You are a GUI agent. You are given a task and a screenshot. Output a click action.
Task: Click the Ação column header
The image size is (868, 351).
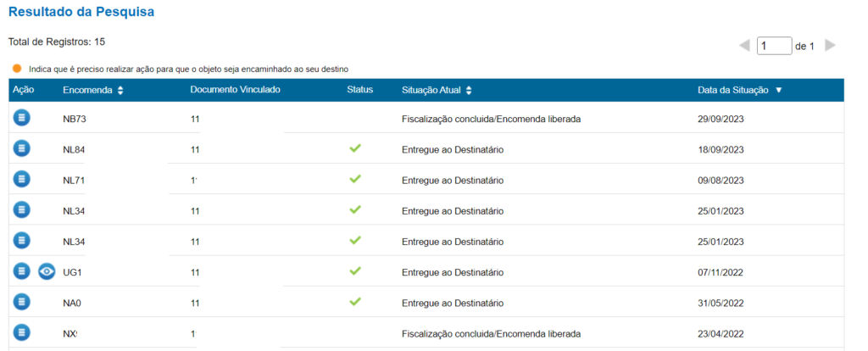pos(23,90)
